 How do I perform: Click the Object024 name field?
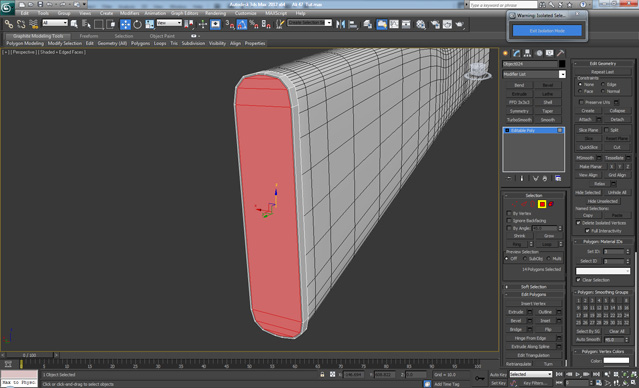pos(529,64)
